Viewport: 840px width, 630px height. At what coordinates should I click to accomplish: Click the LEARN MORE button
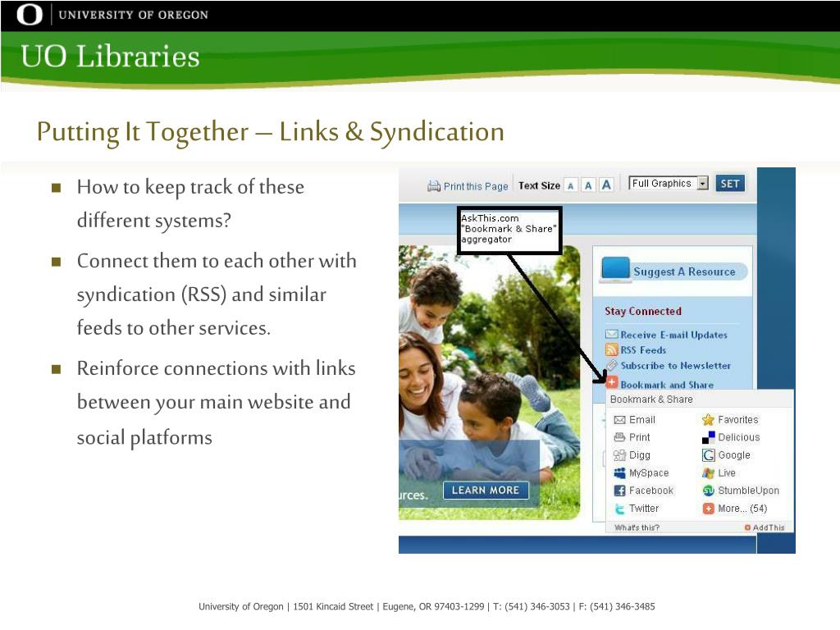coord(486,491)
